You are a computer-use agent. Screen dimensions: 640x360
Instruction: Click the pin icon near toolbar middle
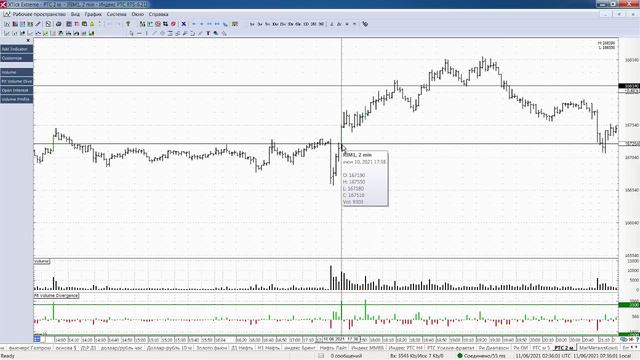pyautogui.click(x=128, y=24)
